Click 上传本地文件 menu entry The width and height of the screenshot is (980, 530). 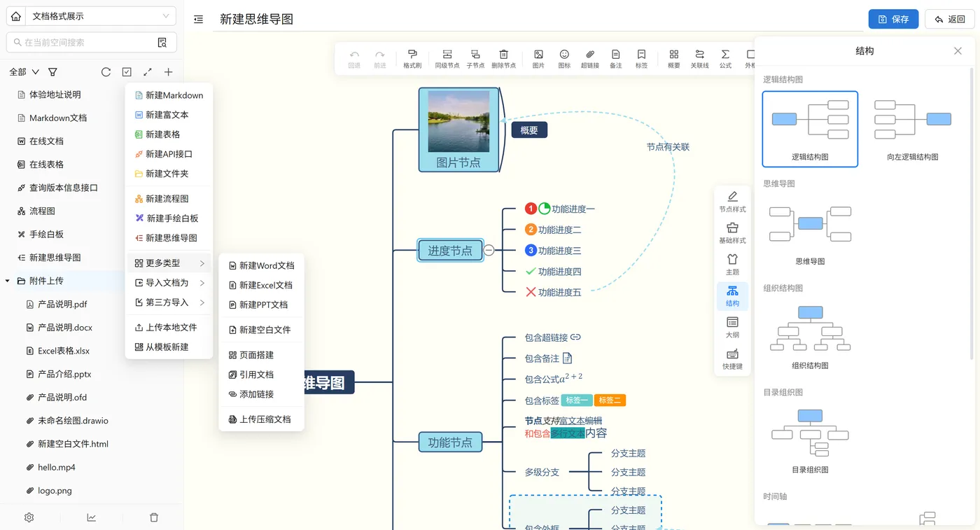pos(169,328)
